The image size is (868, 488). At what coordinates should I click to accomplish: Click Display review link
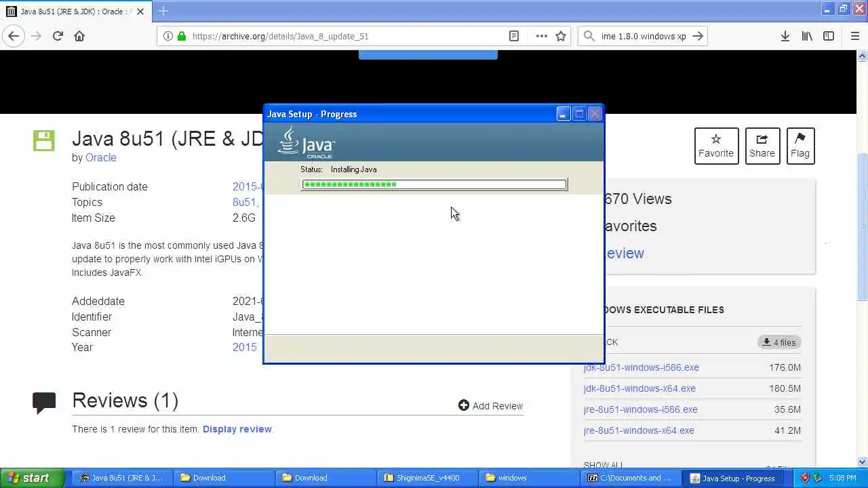pyautogui.click(x=237, y=429)
